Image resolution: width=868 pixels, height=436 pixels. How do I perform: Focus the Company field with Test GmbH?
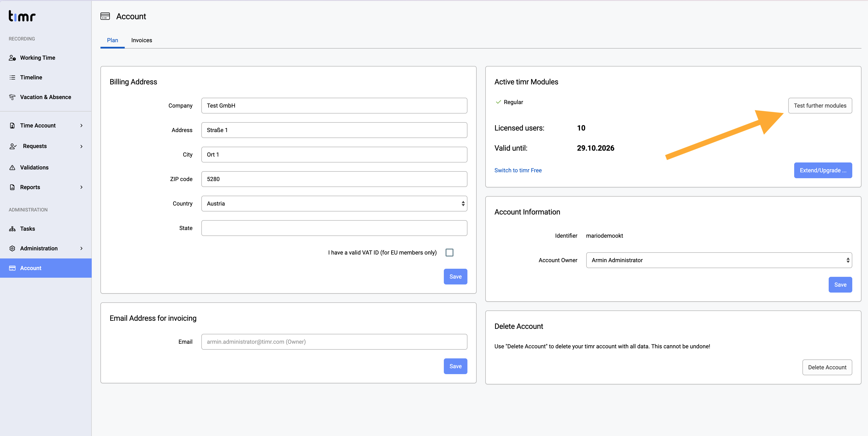click(x=334, y=106)
